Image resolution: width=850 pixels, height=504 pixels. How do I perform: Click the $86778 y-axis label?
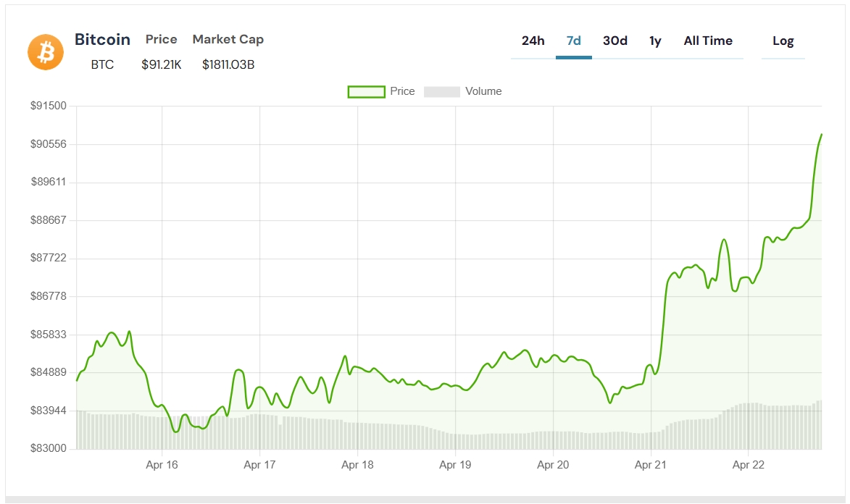(x=49, y=296)
